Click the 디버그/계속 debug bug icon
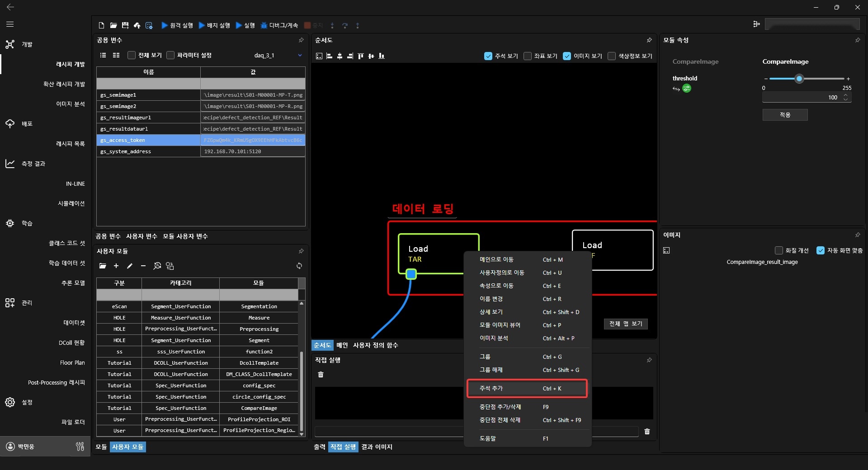This screenshot has width=868, height=470. (264, 25)
